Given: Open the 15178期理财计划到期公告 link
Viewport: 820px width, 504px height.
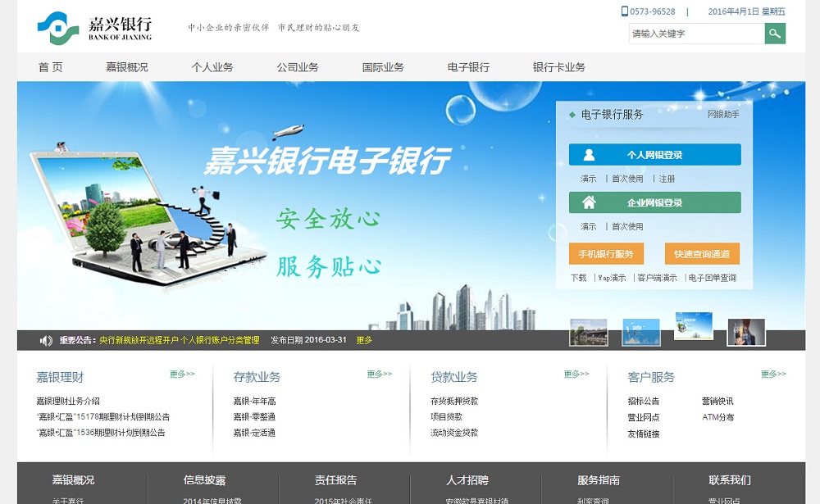Looking at the screenshot, I should point(103,416).
